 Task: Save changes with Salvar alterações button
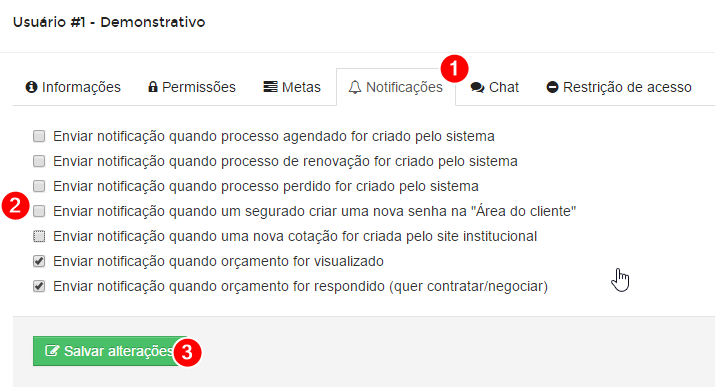(x=109, y=351)
